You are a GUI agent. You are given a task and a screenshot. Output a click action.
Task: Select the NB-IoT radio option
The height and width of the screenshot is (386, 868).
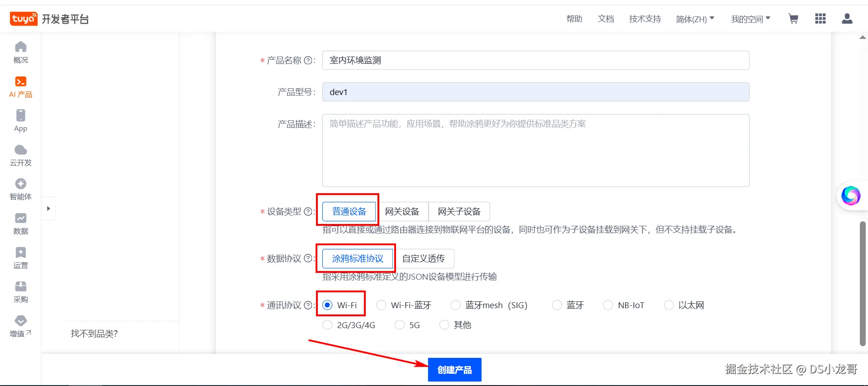(x=624, y=305)
